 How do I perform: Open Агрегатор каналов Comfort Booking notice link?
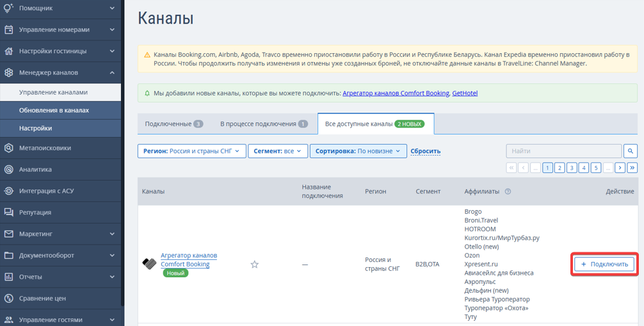[x=396, y=94]
